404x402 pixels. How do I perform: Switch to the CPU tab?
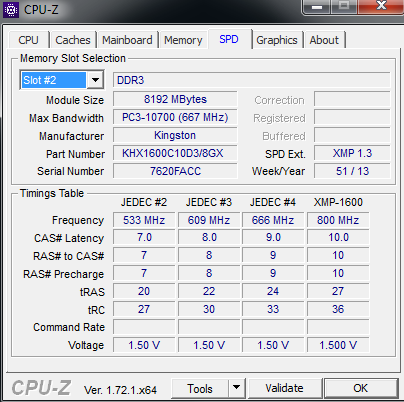(29, 40)
